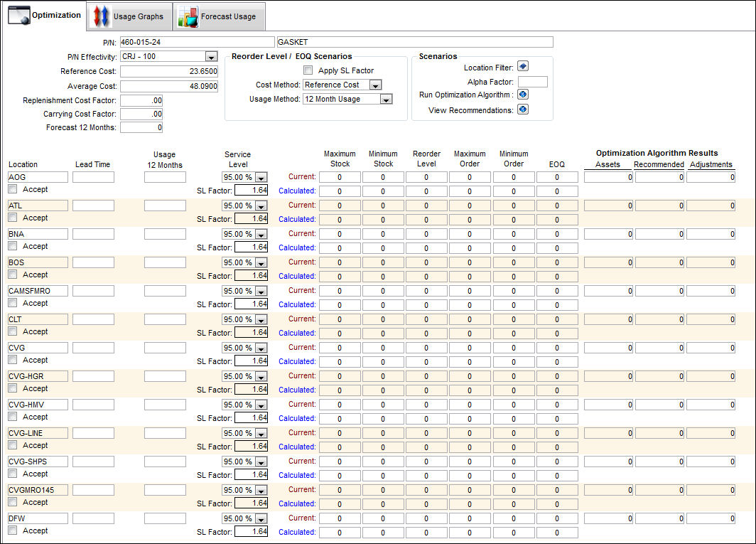Open the Optimization tab
The image size is (756, 544).
tap(45, 16)
